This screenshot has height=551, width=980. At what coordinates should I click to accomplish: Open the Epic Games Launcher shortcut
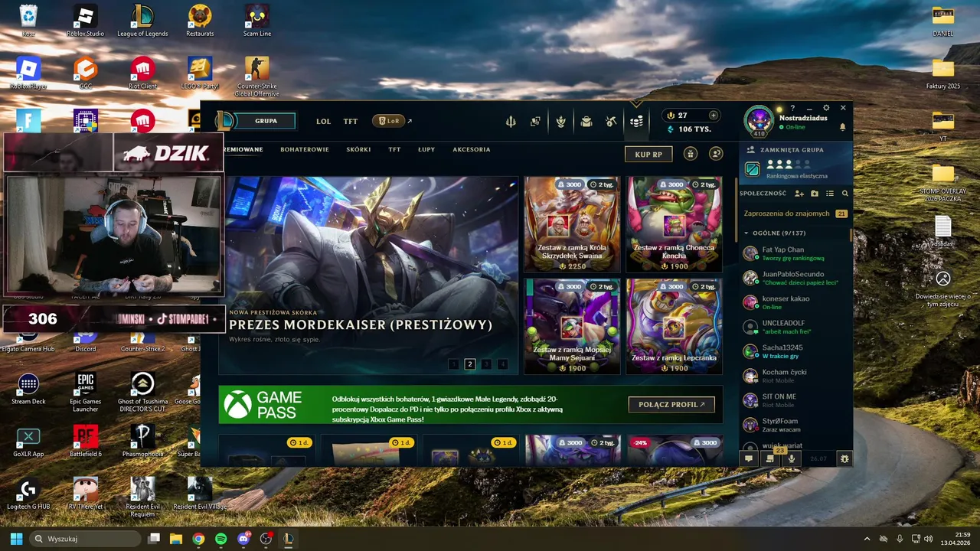[85, 392]
